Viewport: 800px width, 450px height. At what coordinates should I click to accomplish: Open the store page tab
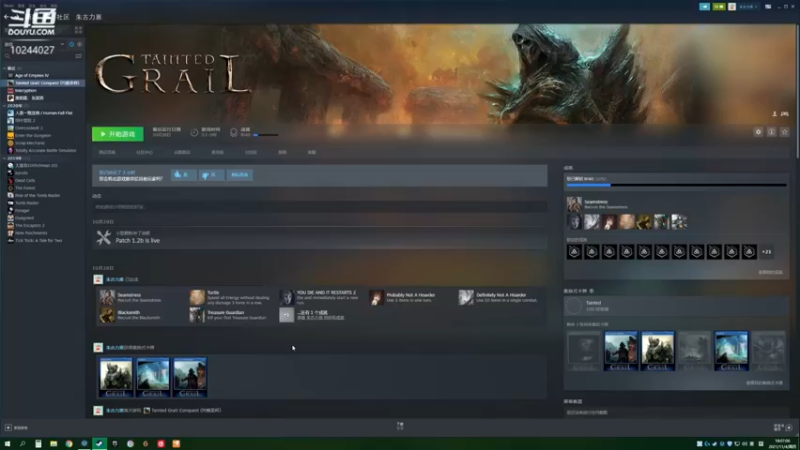coord(107,152)
